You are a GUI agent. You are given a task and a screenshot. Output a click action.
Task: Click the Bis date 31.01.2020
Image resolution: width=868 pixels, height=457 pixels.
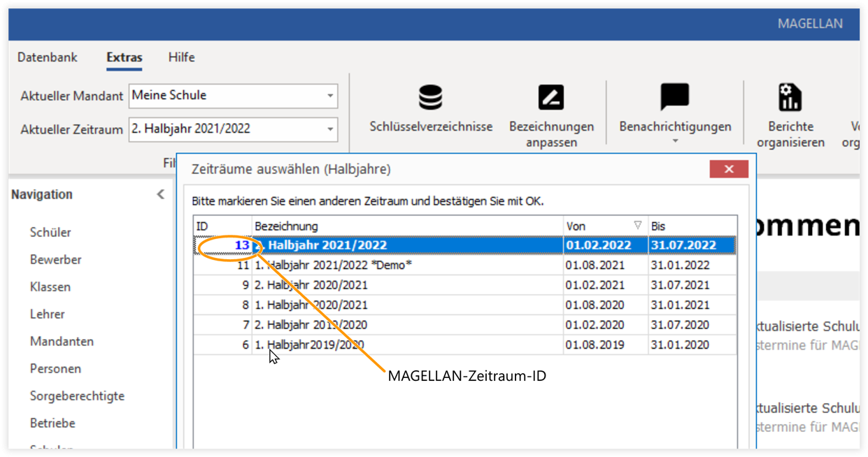click(681, 345)
